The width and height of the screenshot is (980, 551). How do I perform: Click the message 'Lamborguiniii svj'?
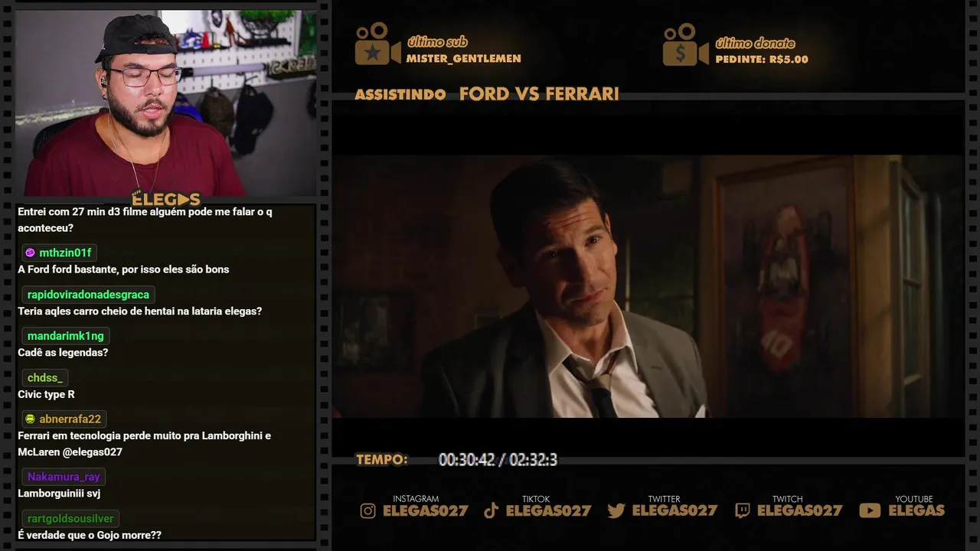pyautogui.click(x=59, y=494)
